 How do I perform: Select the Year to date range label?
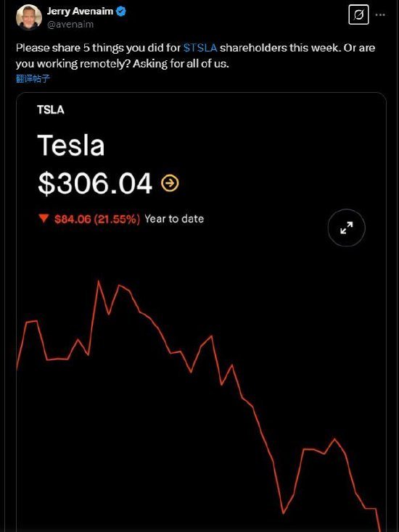[x=174, y=219]
